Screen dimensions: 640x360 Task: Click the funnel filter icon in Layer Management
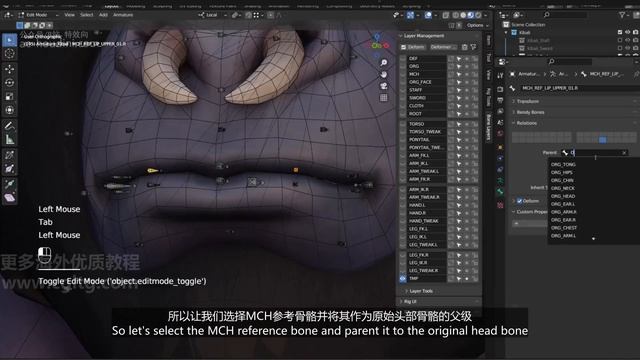pyautogui.click(x=473, y=47)
